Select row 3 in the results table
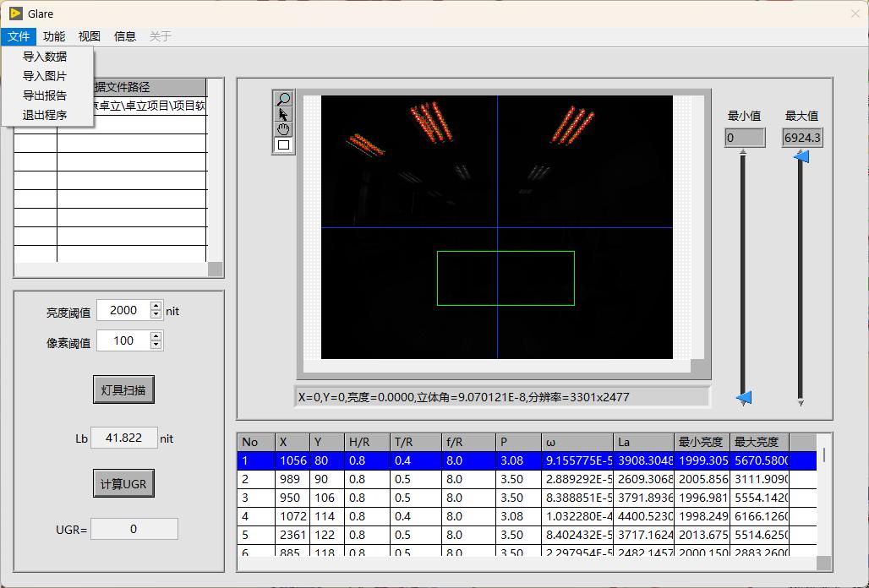Image resolution: width=869 pixels, height=588 pixels. [524, 498]
